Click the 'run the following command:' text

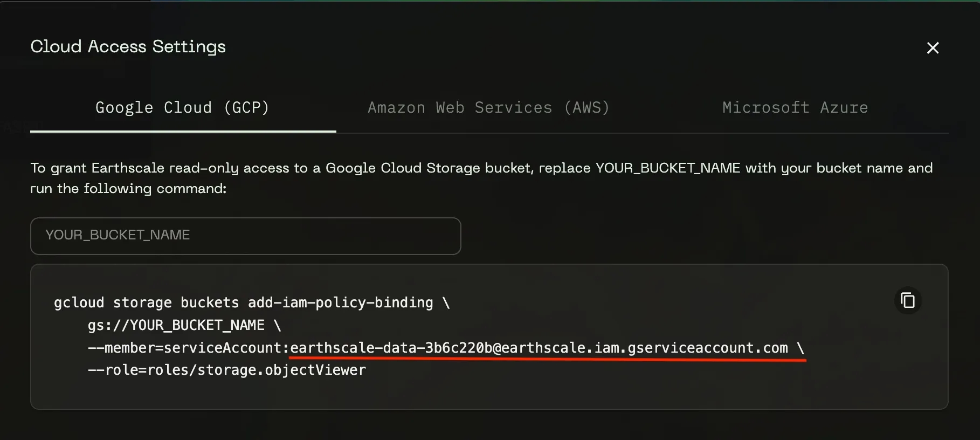click(128, 189)
